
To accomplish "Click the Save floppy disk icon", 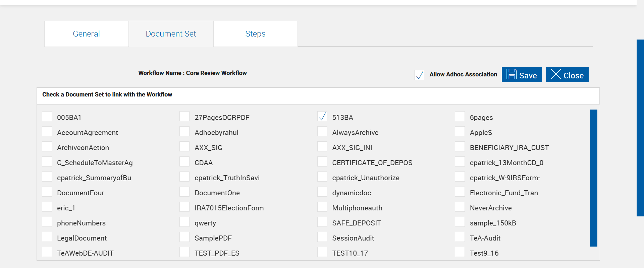I will 512,74.
